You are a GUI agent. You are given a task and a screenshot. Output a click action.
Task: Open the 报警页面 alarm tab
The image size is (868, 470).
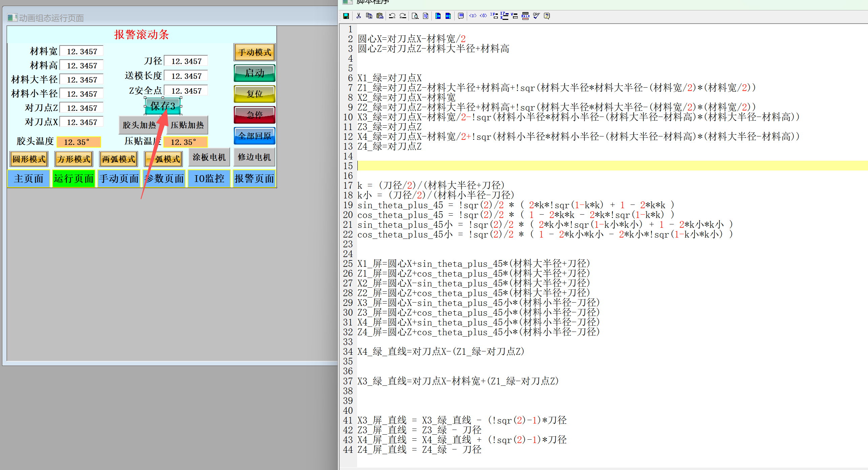[254, 178]
